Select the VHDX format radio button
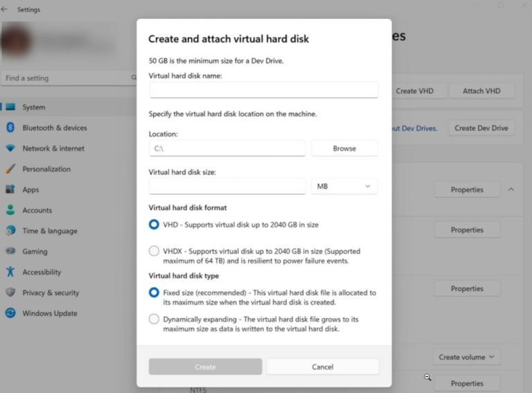This screenshot has width=532, height=393. click(154, 251)
